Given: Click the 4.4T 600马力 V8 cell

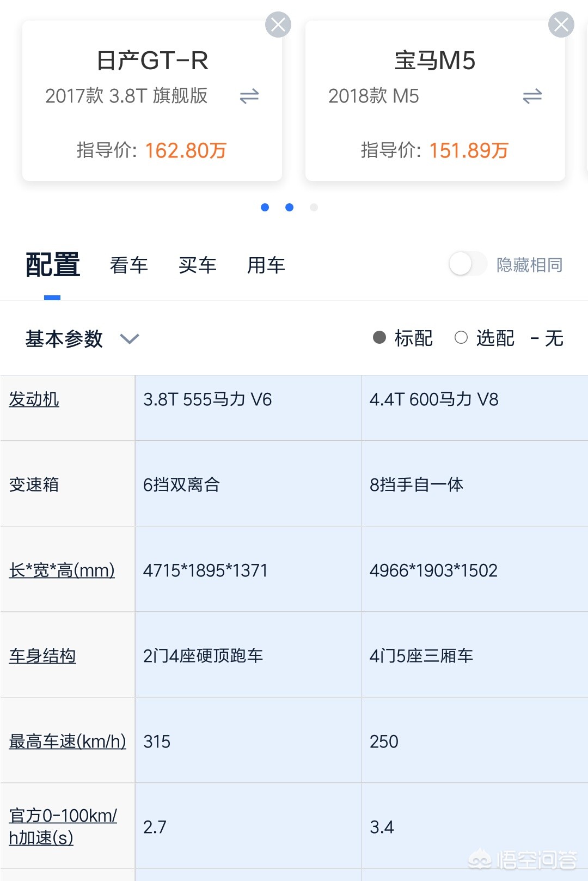Looking at the screenshot, I should pos(475,408).
